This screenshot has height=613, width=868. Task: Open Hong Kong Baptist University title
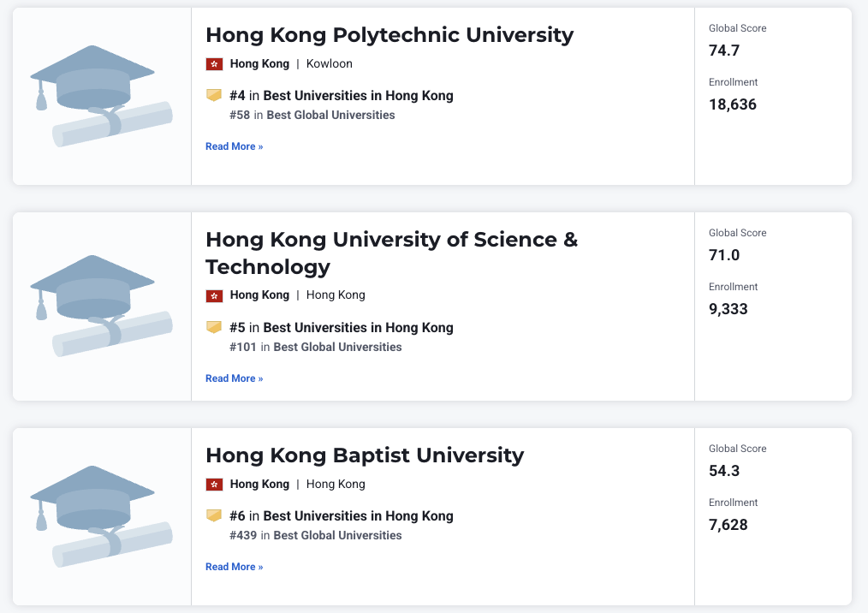coord(365,455)
